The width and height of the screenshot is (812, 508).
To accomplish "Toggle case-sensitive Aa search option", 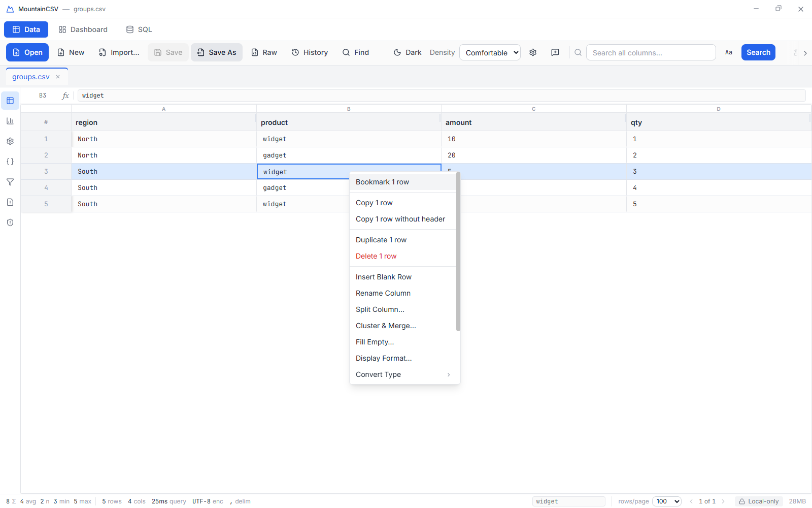I will pos(729,52).
